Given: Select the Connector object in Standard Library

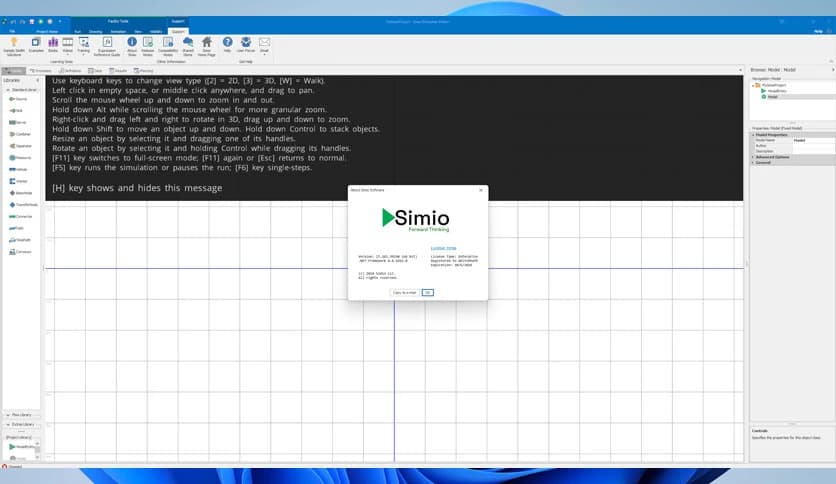Looking at the screenshot, I should [21, 216].
